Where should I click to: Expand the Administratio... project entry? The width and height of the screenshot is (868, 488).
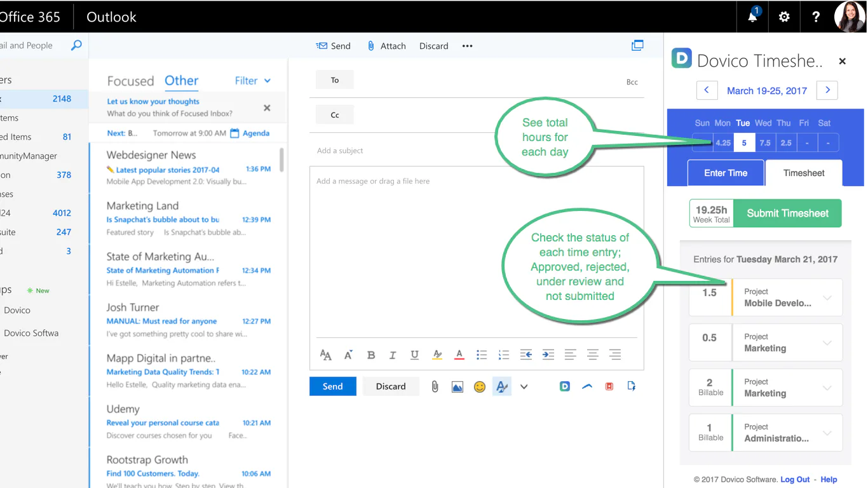coord(827,433)
